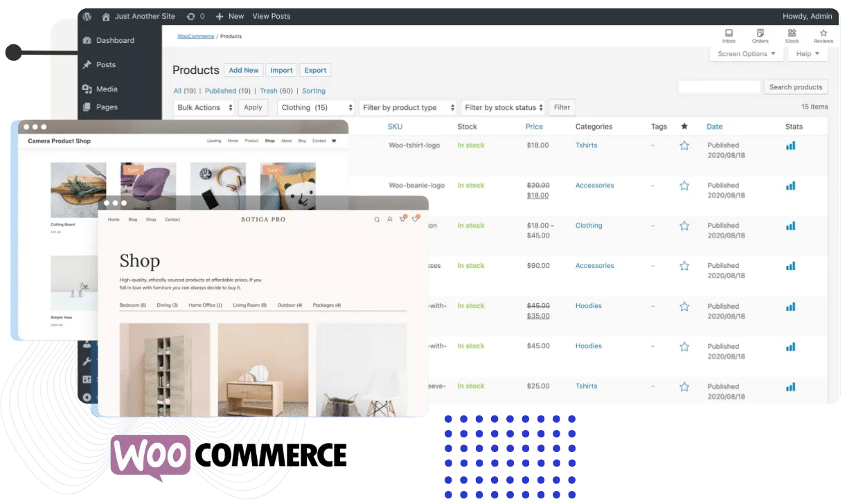The width and height of the screenshot is (854, 504).
Task: Click the cart icon in Camera Product Shop
Action: (334, 141)
